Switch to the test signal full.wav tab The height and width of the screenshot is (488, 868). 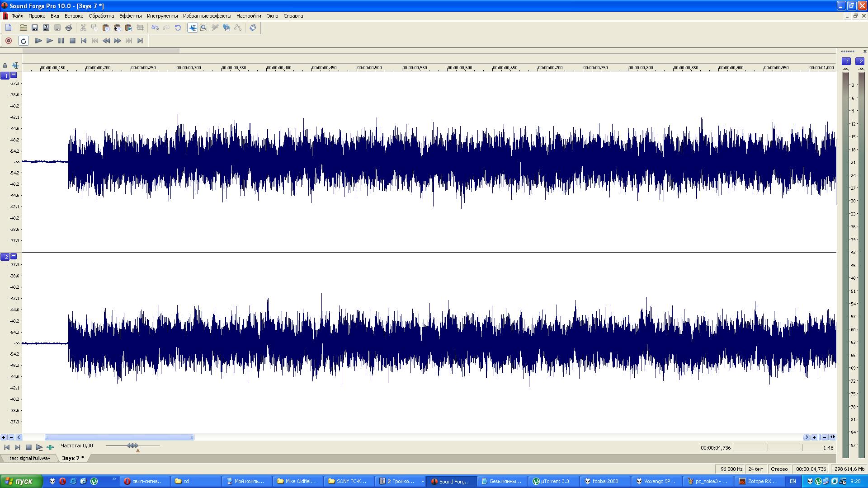(x=30, y=458)
